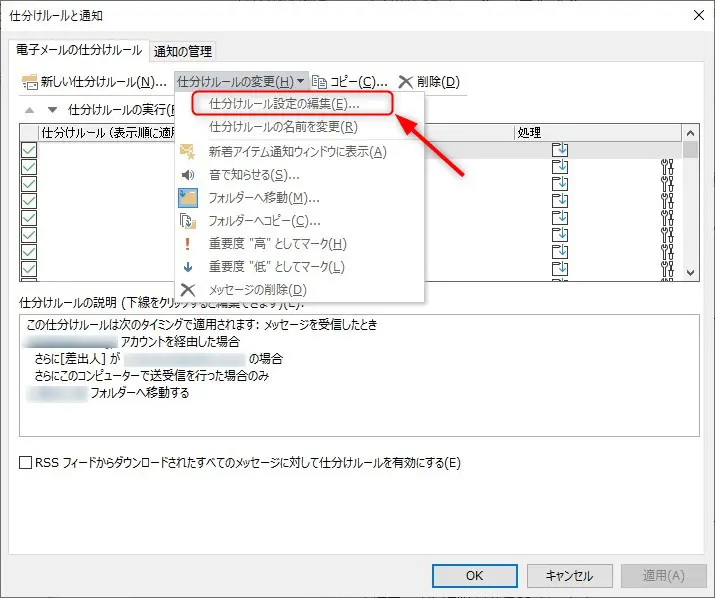This screenshot has height=598, width=715.
Task: Click the blurred sender link after さらに[差出人] が
Action: point(185,359)
